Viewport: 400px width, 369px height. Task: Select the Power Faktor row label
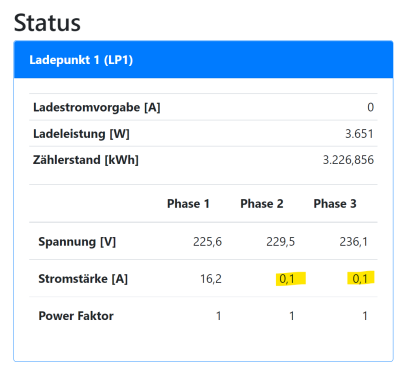coord(76,316)
